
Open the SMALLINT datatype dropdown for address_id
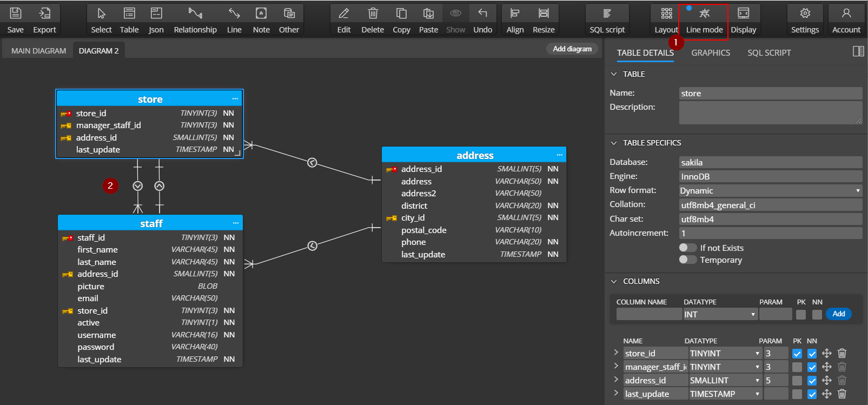(725, 380)
